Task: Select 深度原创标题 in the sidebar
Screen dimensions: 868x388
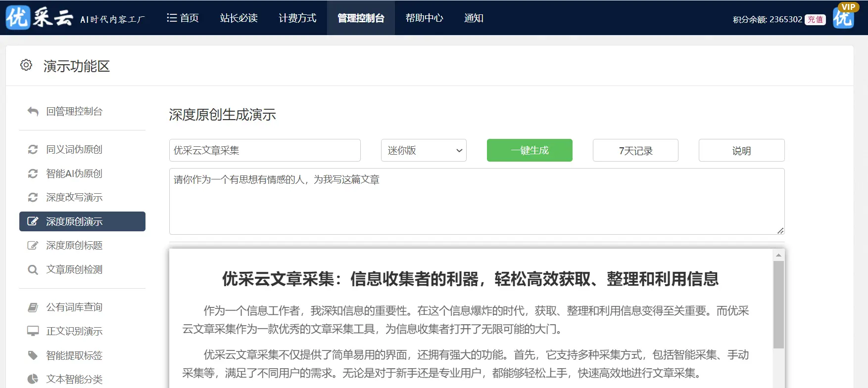Action: click(x=74, y=246)
